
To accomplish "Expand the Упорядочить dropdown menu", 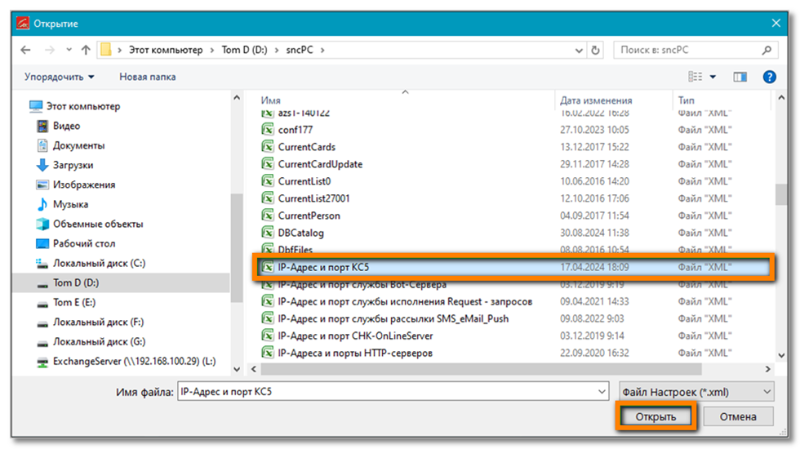I will tap(60, 76).
